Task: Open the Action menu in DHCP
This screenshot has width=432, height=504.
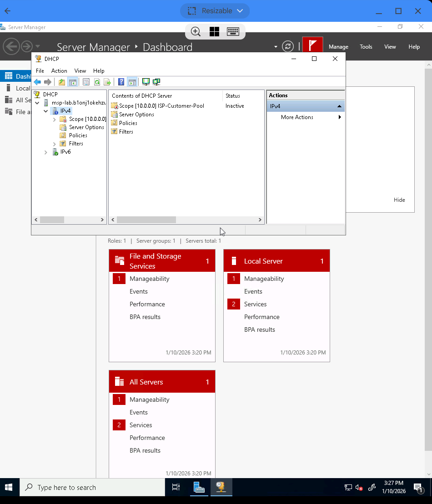Action: pos(59,71)
